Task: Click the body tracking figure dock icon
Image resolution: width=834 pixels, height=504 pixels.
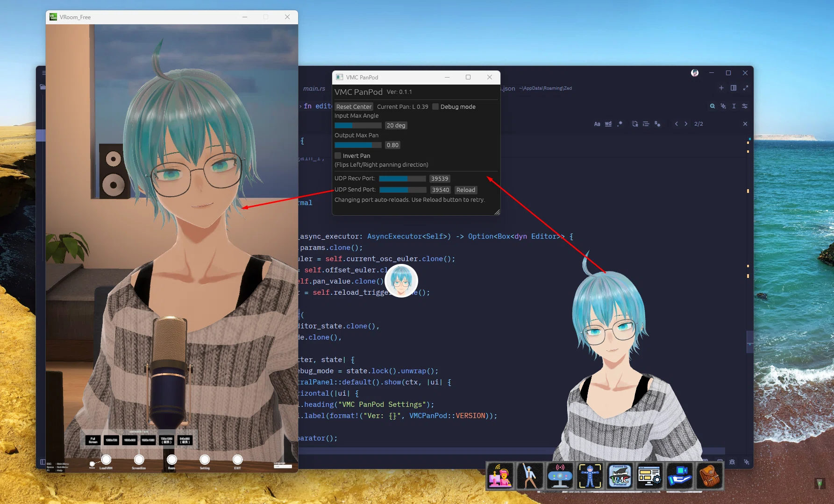Action: [x=590, y=476]
